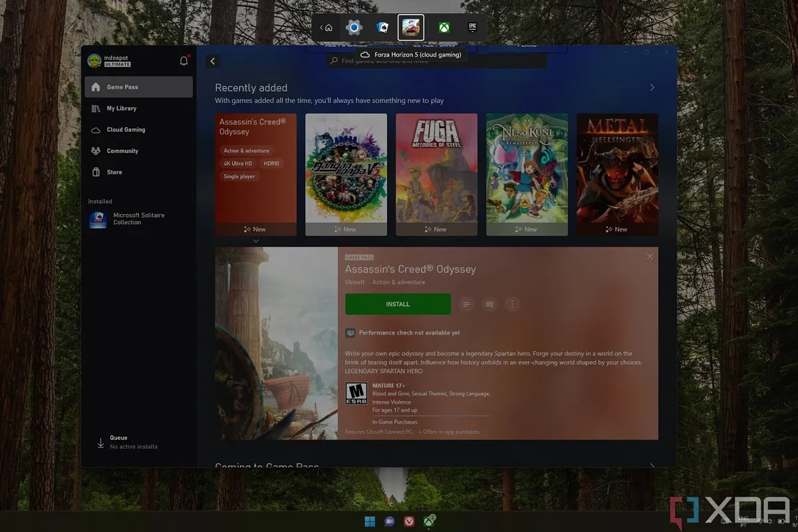Open the Store section

pos(139,172)
